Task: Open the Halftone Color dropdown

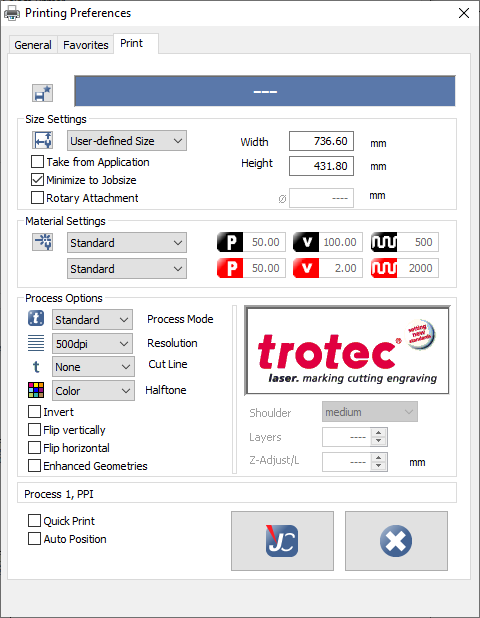Action: 93,391
